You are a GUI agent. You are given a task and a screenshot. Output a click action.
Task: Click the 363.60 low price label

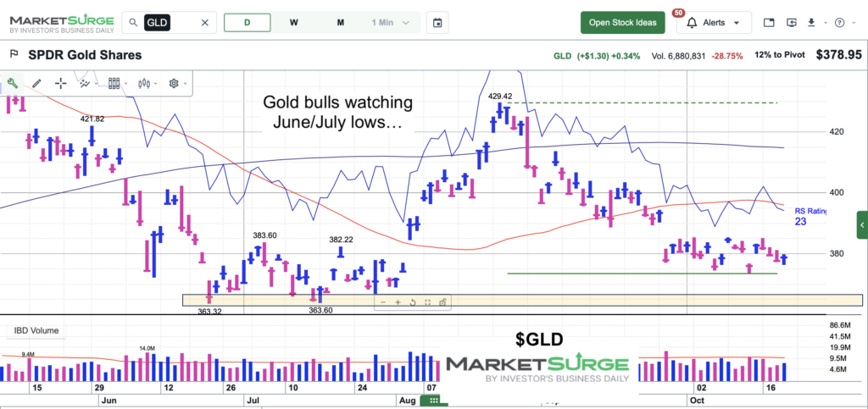[x=320, y=310]
